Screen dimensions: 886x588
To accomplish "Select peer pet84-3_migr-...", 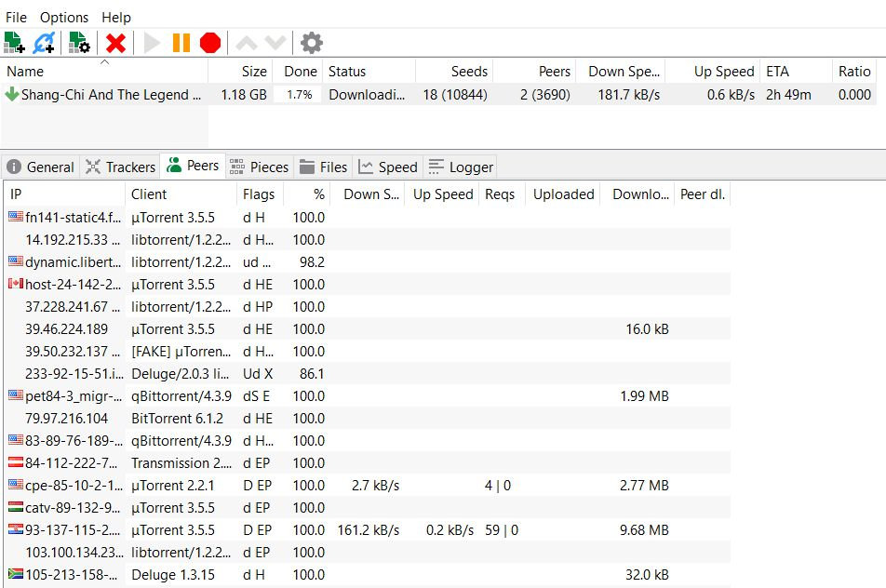I will pyautogui.click(x=368, y=396).
